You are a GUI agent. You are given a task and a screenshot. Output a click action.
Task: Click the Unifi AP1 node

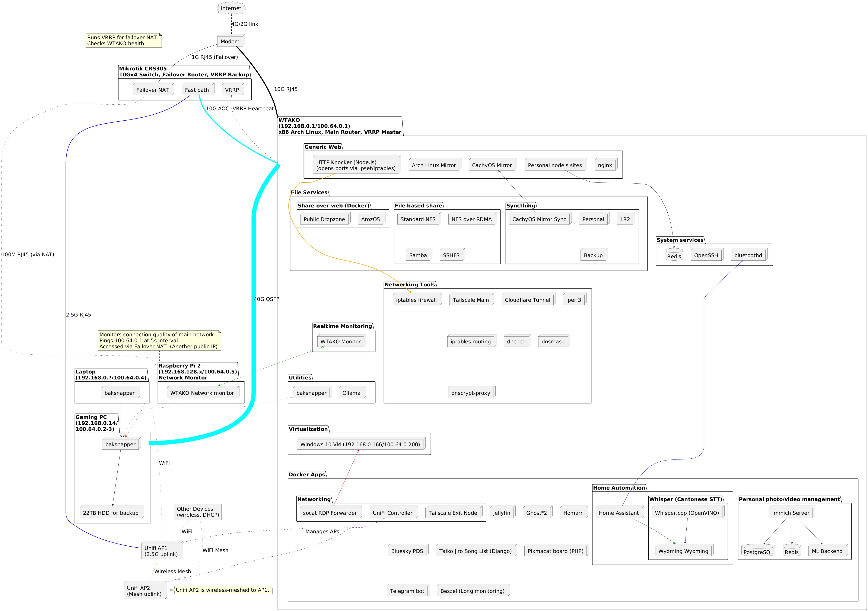pyautogui.click(x=162, y=551)
